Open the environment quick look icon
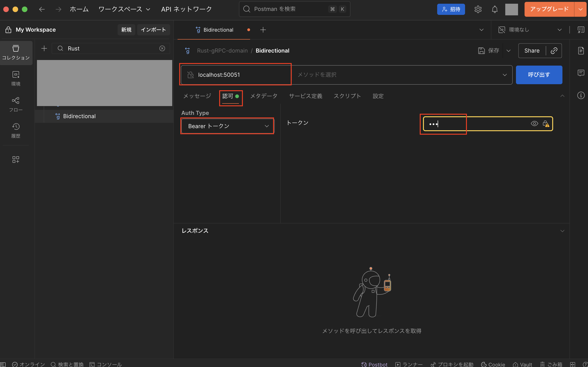 point(581,30)
